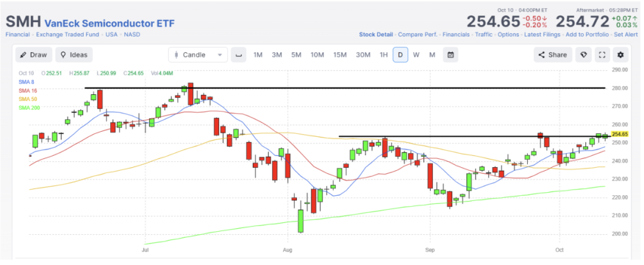Select the D daily timeframe
Image resolution: width=644 pixels, height=265 pixels.
tap(400, 55)
